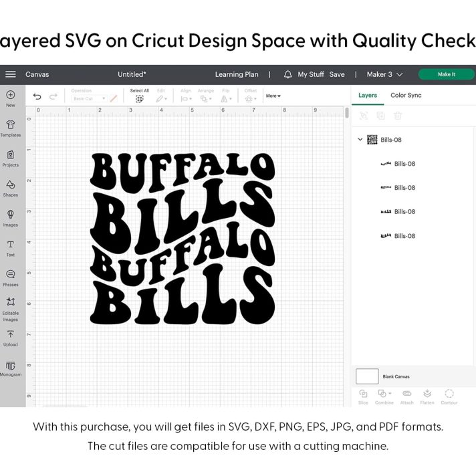Click the Undo arrow
Viewport: 476px width, 476px height.
[x=37, y=96]
